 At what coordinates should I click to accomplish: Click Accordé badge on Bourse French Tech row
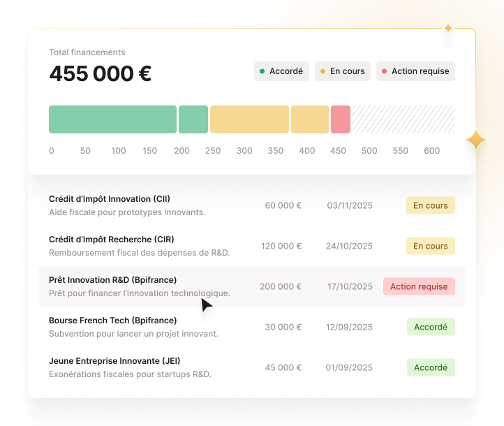431,327
